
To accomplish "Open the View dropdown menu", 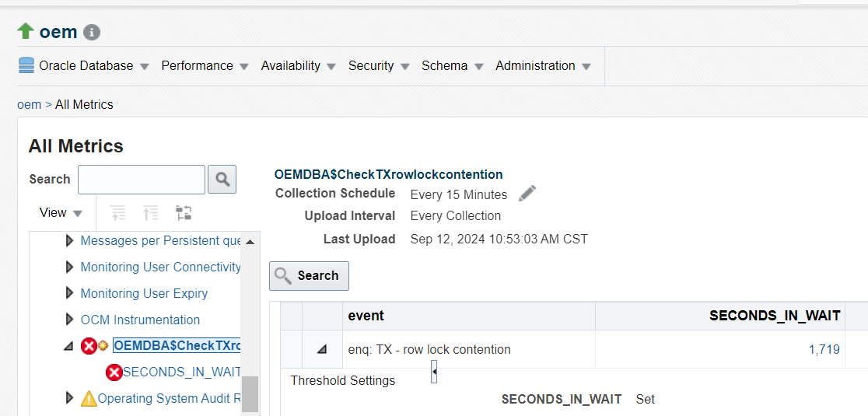I will coord(61,213).
